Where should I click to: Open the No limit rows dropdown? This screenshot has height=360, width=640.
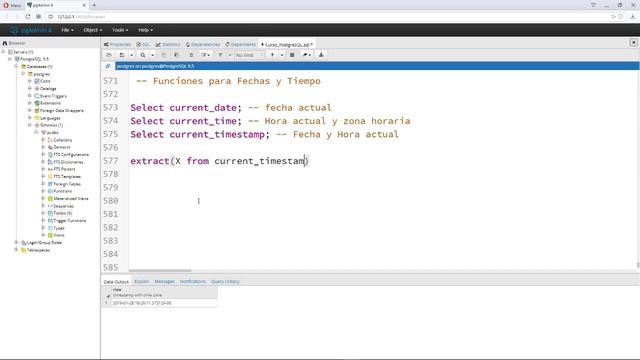[249, 55]
